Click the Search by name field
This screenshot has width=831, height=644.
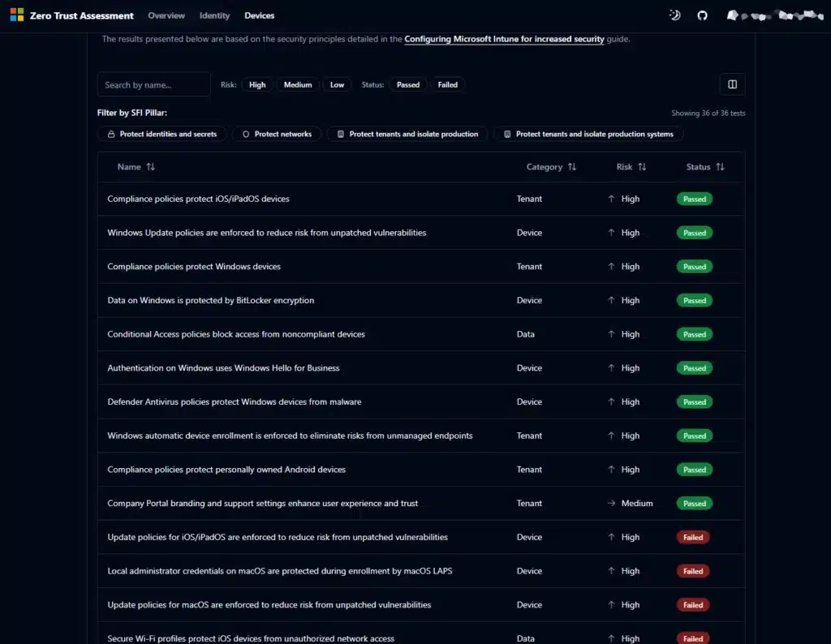[x=153, y=84]
